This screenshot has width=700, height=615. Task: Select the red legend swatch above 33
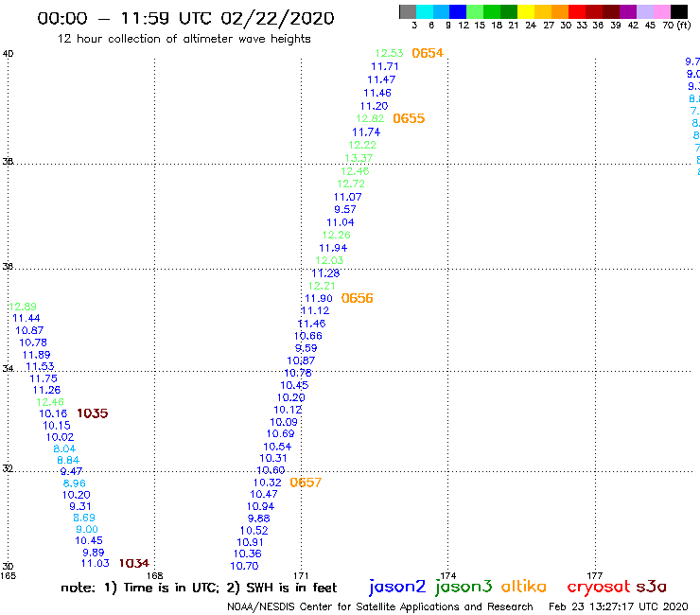(x=577, y=11)
